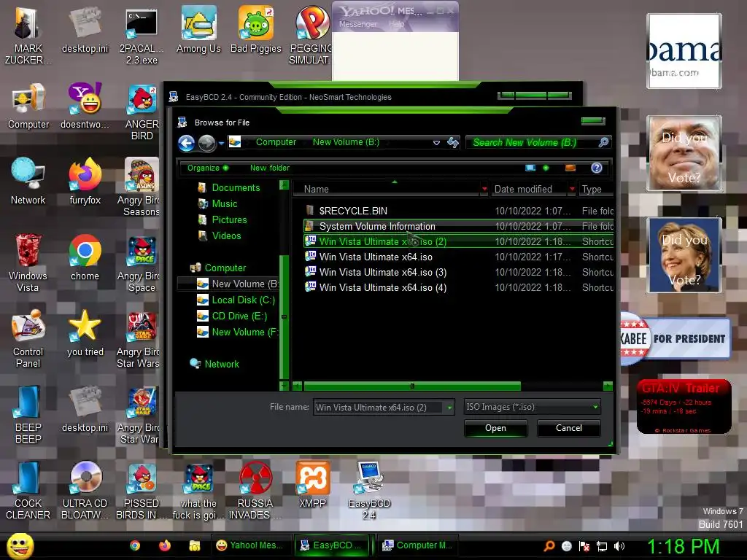Screen dimensions: 747x560
Task: Open the RUSSIA INVADES desktop icon
Action: tap(255, 490)
